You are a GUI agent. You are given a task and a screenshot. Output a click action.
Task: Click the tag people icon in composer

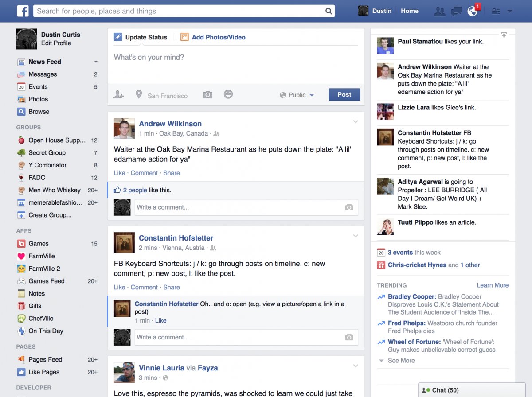coord(118,95)
